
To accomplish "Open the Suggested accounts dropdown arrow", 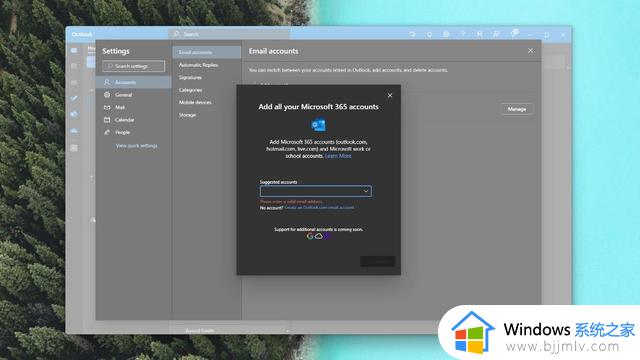I will click(366, 191).
